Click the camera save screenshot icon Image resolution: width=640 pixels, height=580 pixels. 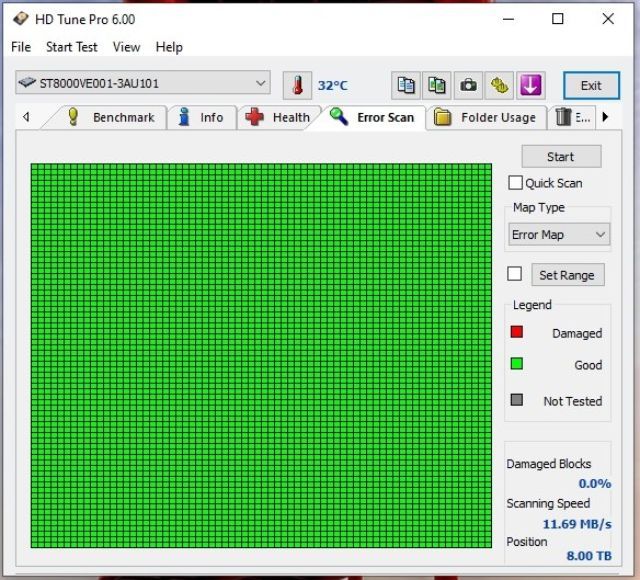pos(468,85)
